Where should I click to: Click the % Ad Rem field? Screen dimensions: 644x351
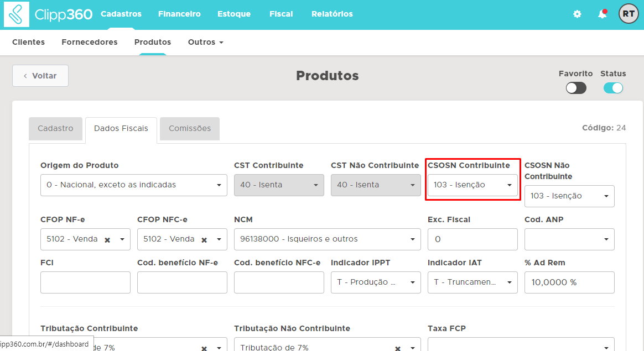tap(569, 282)
